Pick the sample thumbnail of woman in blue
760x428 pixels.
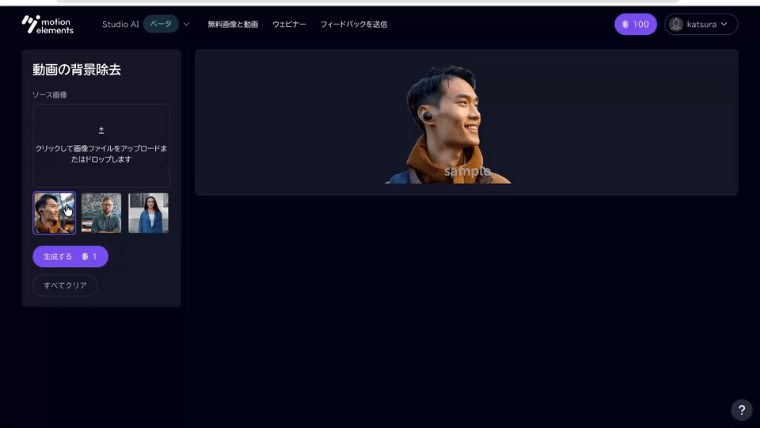[148, 213]
